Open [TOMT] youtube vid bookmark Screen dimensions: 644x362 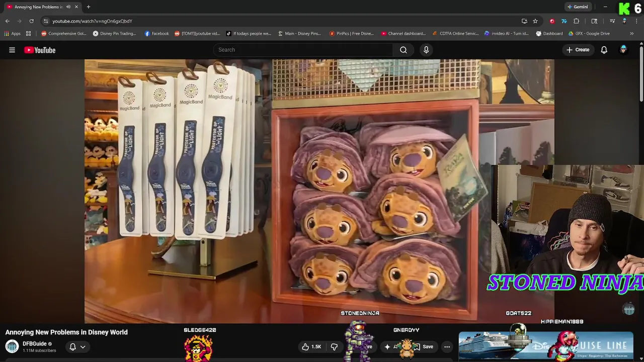tap(197, 34)
